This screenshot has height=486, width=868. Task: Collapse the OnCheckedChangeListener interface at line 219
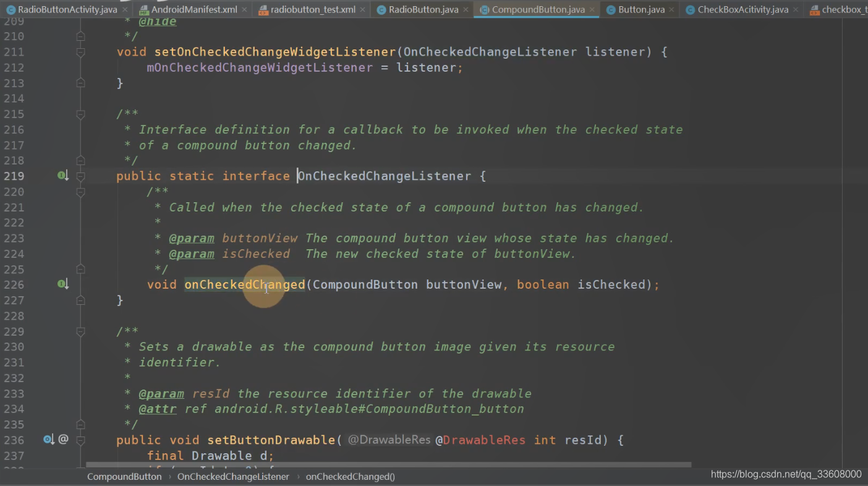[80, 176]
